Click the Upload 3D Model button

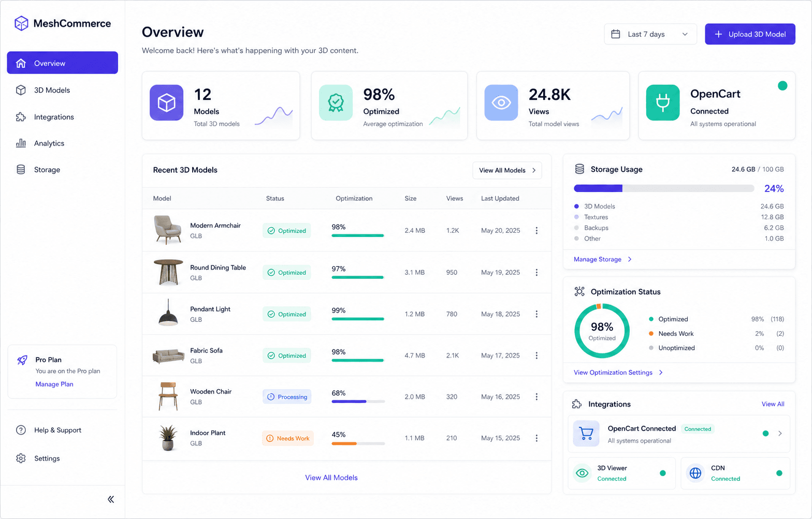750,34
